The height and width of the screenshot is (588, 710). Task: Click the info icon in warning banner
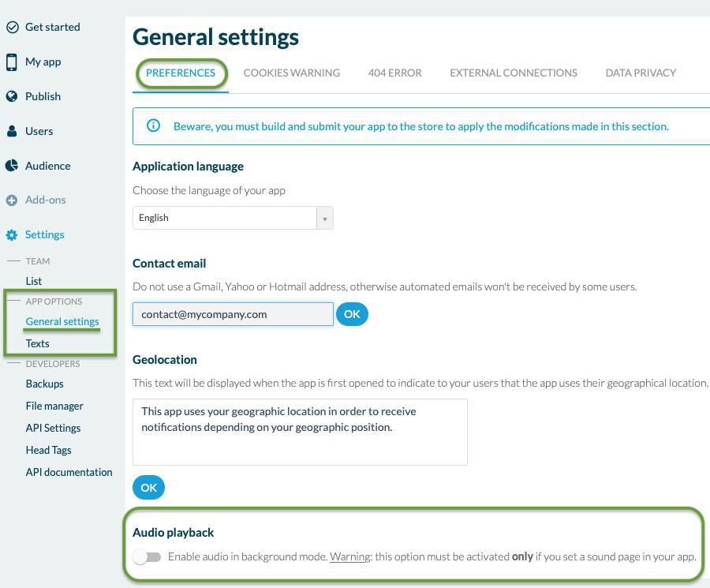tap(154, 125)
